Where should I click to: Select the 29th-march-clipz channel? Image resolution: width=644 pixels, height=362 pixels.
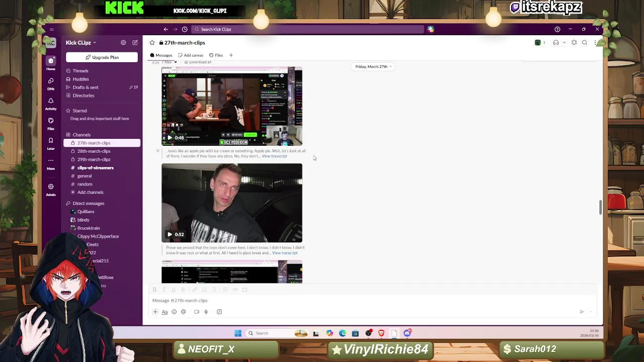point(94,159)
